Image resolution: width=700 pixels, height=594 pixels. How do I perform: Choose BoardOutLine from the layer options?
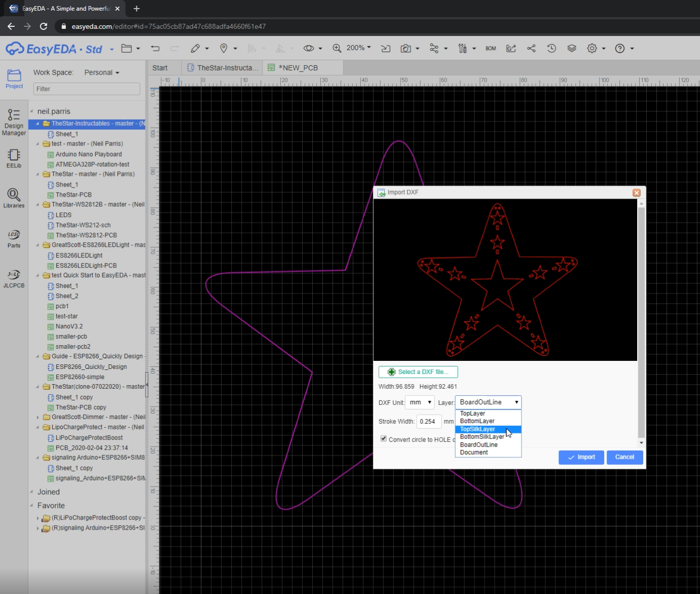[x=479, y=444]
